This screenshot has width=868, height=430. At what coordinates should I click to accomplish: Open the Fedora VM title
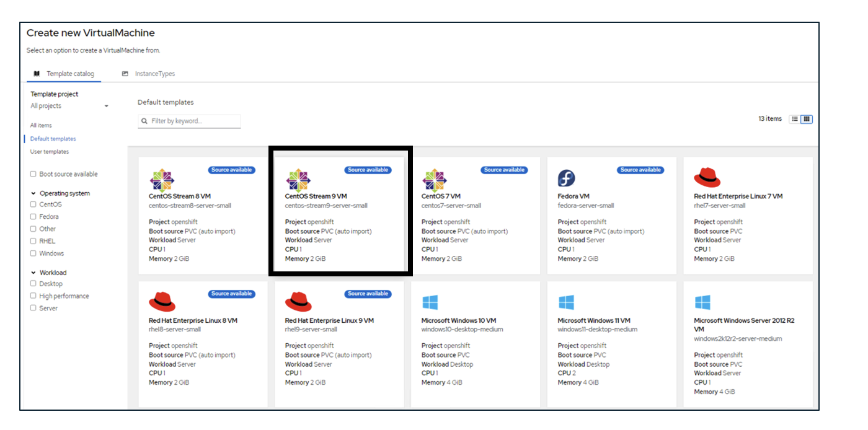573,196
